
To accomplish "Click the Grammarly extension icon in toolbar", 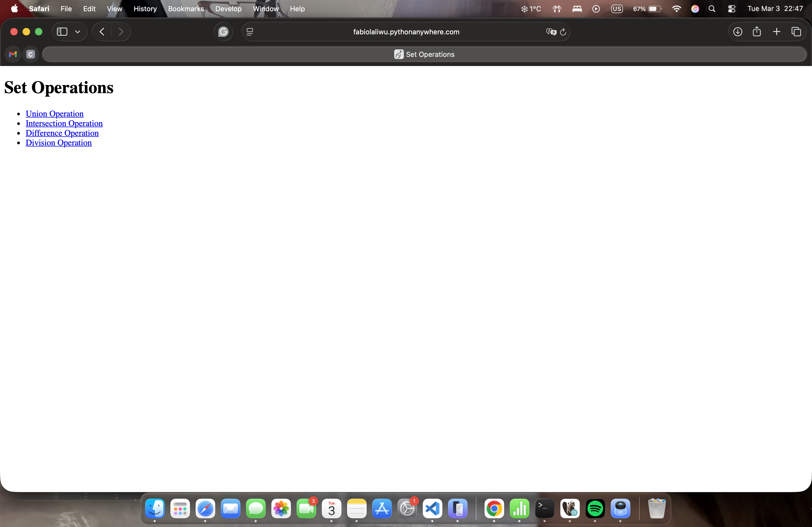I will pyautogui.click(x=223, y=32).
